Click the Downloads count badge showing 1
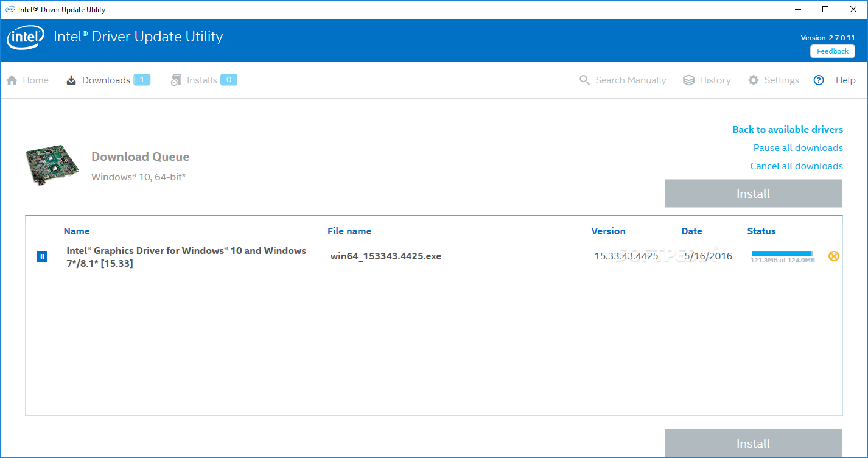This screenshot has width=868, height=458. point(142,80)
